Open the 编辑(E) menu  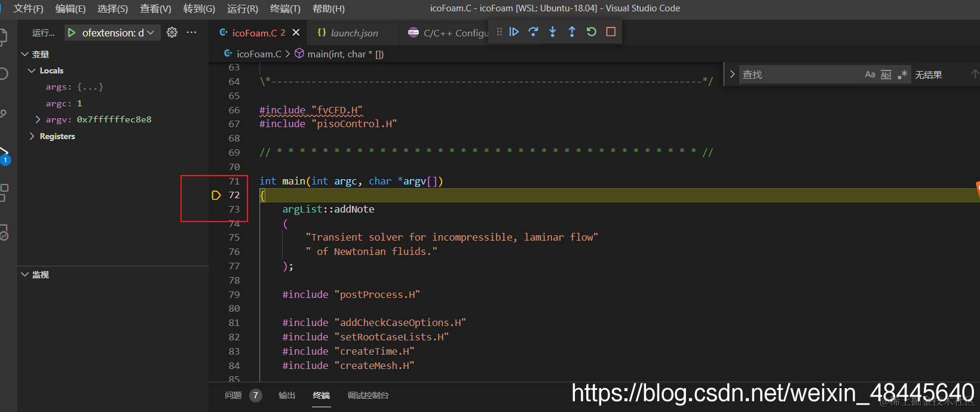tap(71, 8)
